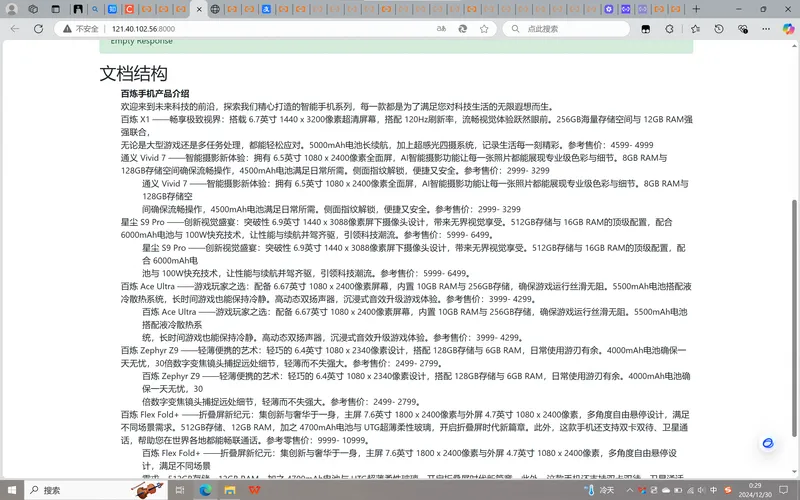Viewport: 800px width, 500px height.
Task: View the 不安全 site security warning
Action: 81,29
